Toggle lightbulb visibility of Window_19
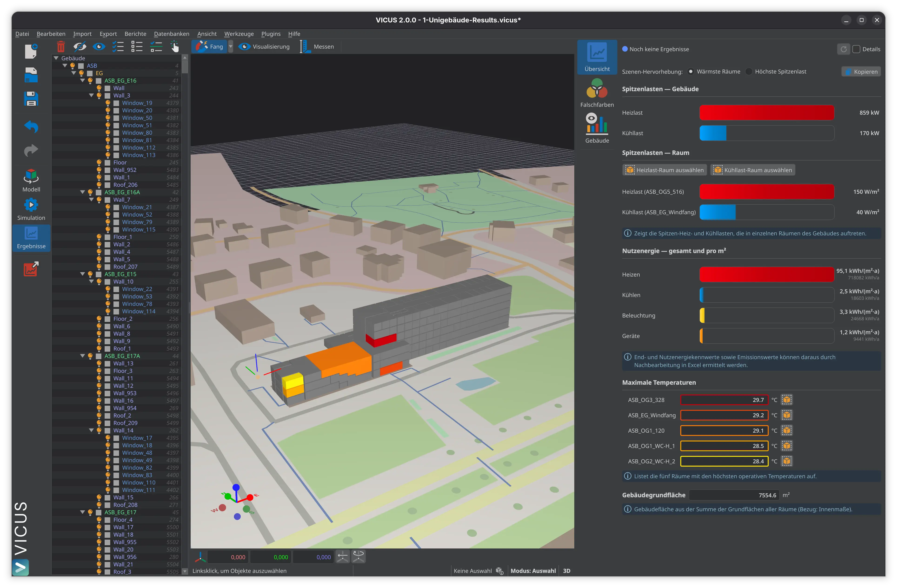The height and width of the screenshot is (588, 897). [x=108, y=103]
